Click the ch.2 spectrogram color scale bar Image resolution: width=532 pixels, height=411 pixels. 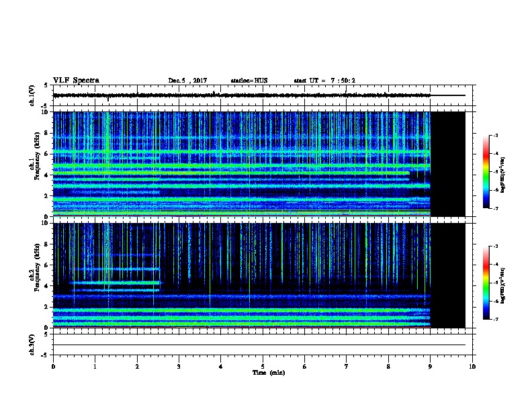coord(486,283)
